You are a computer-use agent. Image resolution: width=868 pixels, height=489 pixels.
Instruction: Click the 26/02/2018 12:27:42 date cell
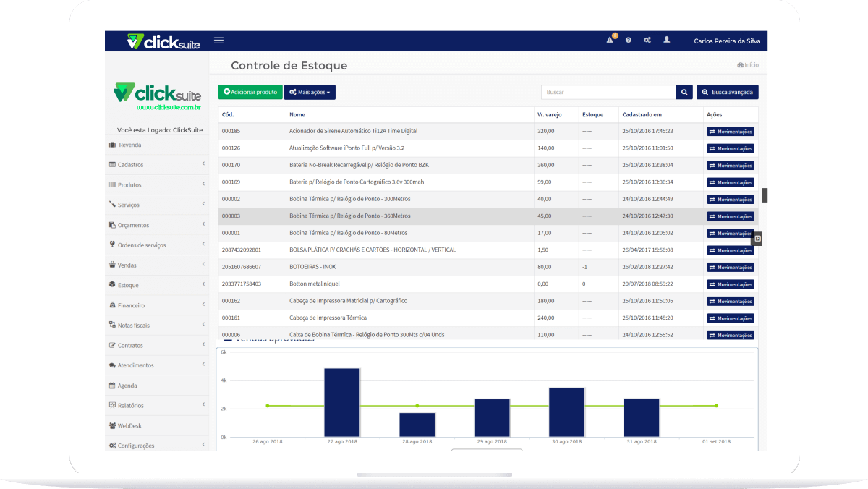pyautogui.click(x=647, y=267)
